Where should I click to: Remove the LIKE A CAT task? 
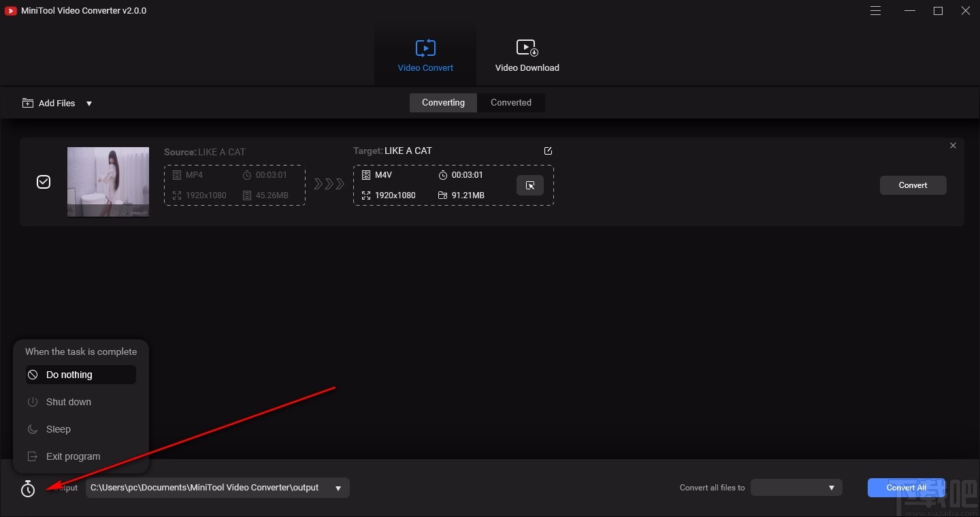(953, 146)
